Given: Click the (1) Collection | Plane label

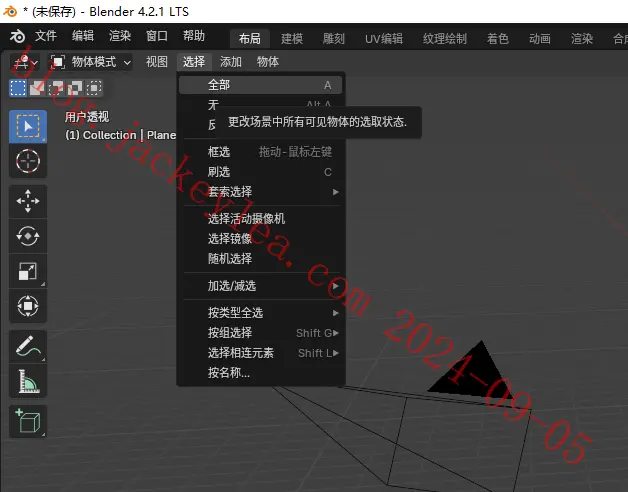Looking at the screenshot, I should [x=121, y=135].
